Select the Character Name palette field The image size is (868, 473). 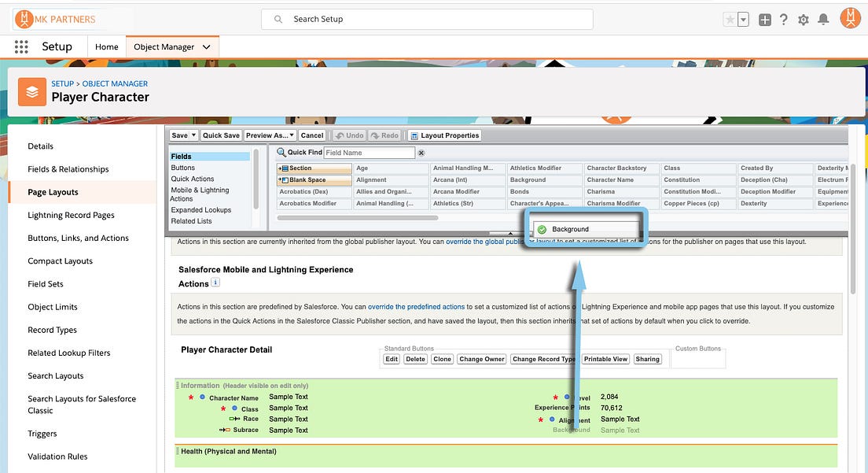click(x=622, y=180)
